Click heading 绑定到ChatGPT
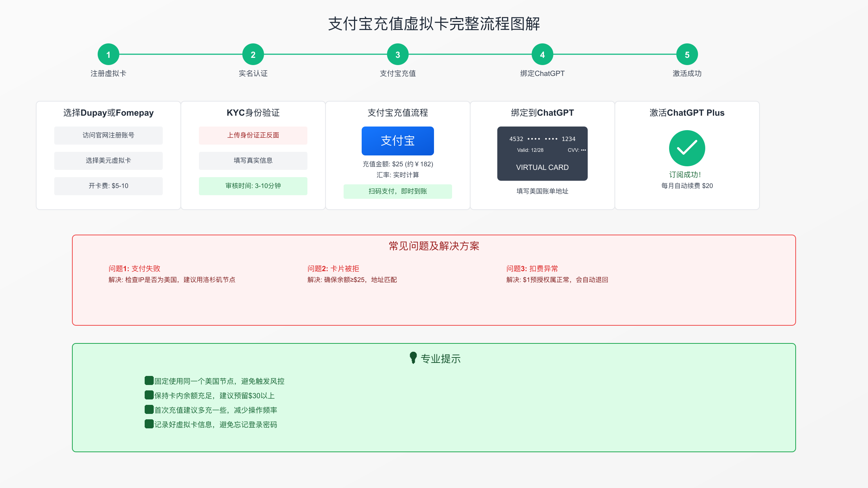 [x=542, y=113]
